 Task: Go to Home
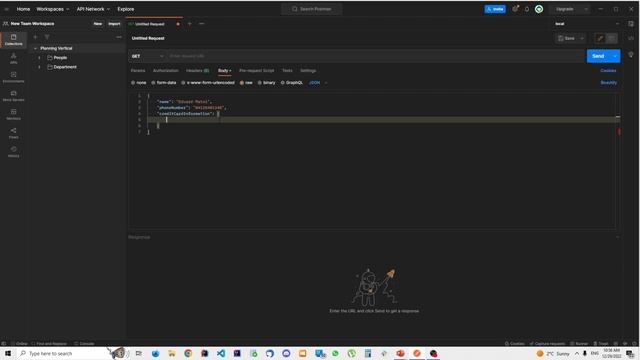pyautogui.click(x=23, y=9)
